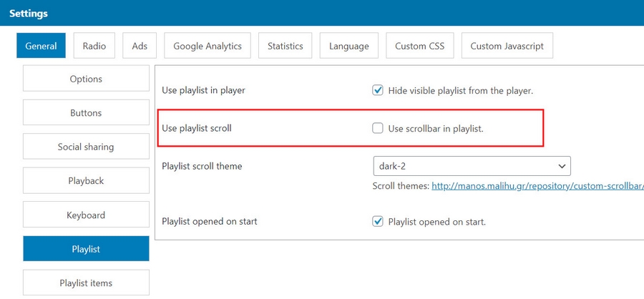Open the General settings tab
644x299 pixels.
(41, 46)
